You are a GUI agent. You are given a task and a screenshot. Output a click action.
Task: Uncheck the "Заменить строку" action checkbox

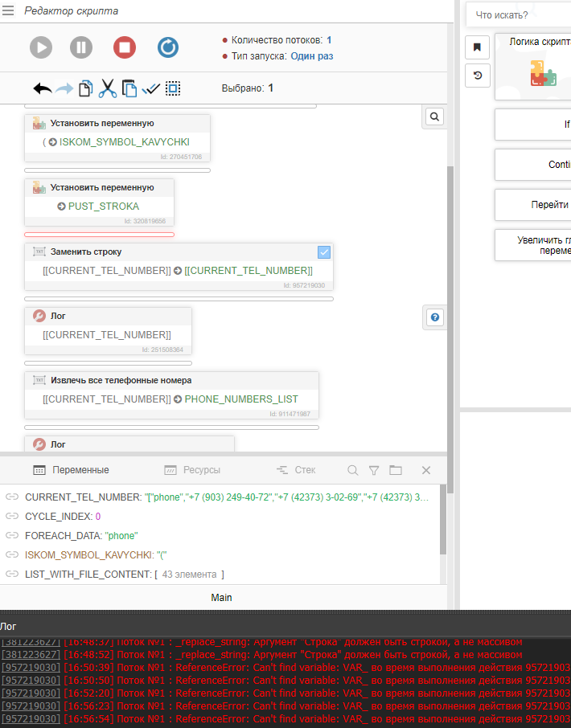click(324, 252)
